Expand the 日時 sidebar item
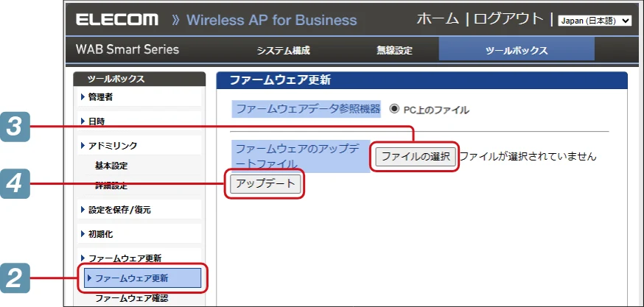 pos(139,121)
